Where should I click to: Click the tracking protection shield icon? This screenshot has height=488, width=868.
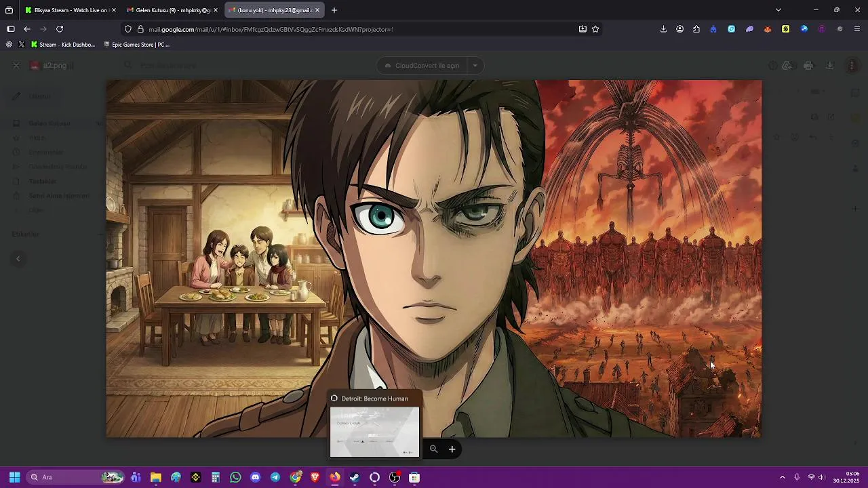click(x=127, y=29)
